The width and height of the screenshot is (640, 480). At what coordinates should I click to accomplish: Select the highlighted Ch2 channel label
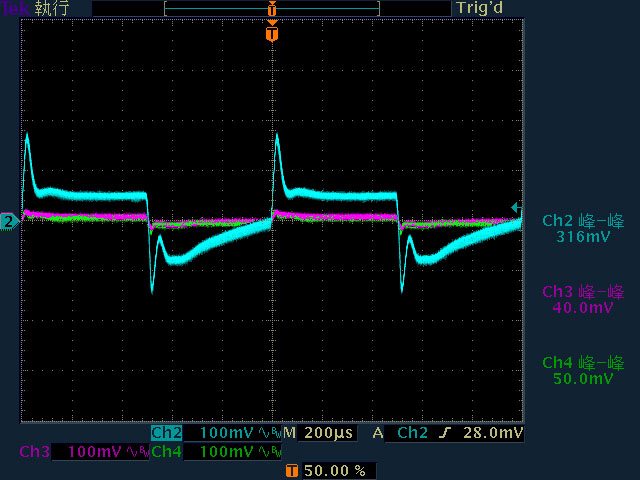coord(166,433)
